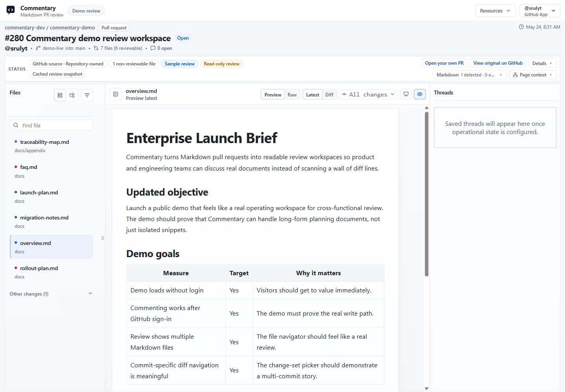Image resolution: width=565 pixels, height=392 pixels.
Task: Click the scrollbar up arrow
Action: pyautogui.click(x=426, y=107)
